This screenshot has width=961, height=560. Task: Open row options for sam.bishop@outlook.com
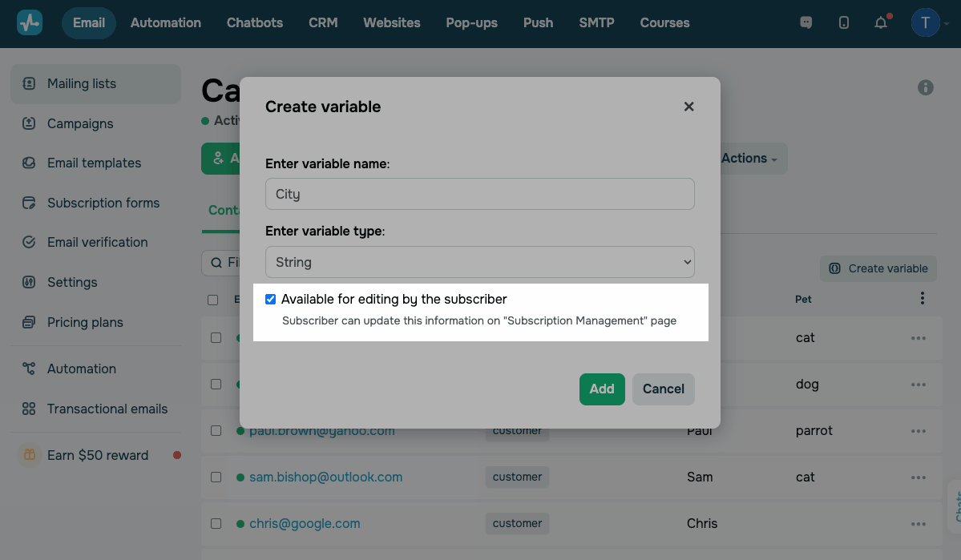[x=919, y=477]
